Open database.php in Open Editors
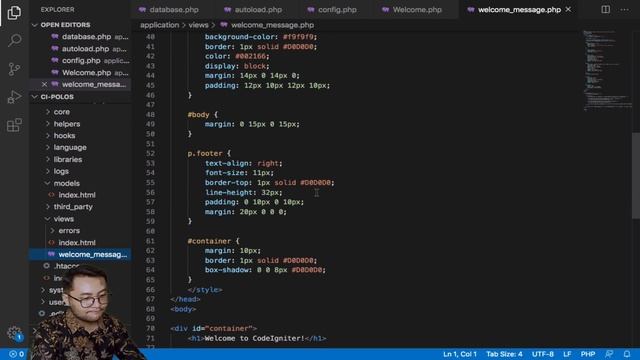Screen dimensions: 640x360 (87, 37)
